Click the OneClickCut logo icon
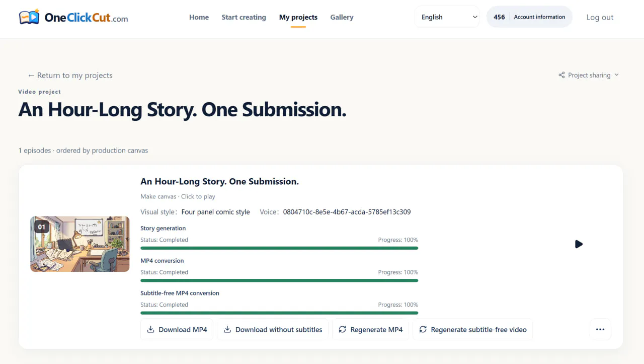644x364 pixels. point(29,17)
